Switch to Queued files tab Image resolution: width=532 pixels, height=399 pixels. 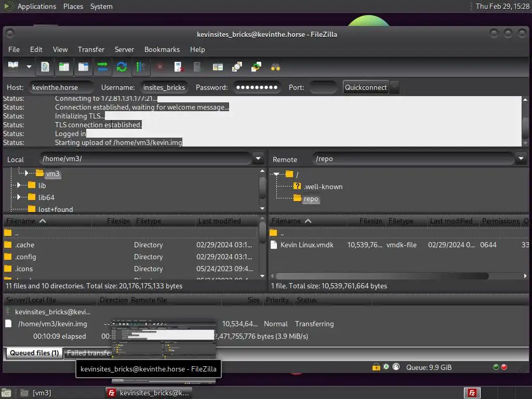34,353
